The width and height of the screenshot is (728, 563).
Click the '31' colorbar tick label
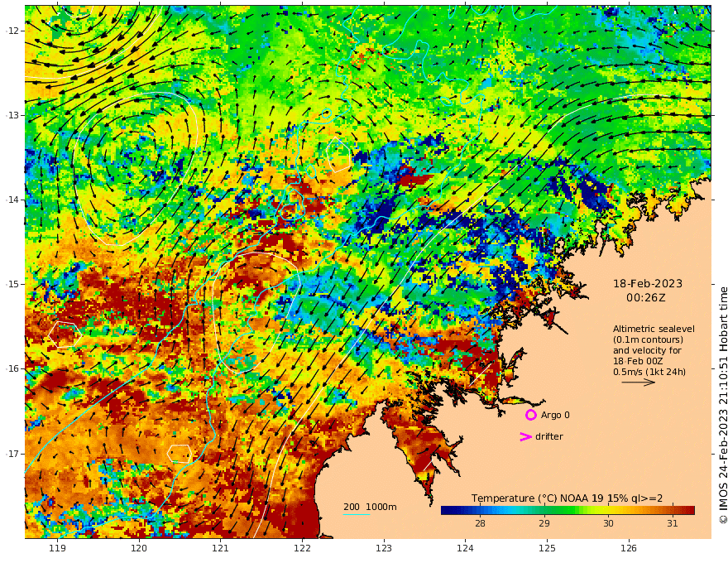pos(673,523)
